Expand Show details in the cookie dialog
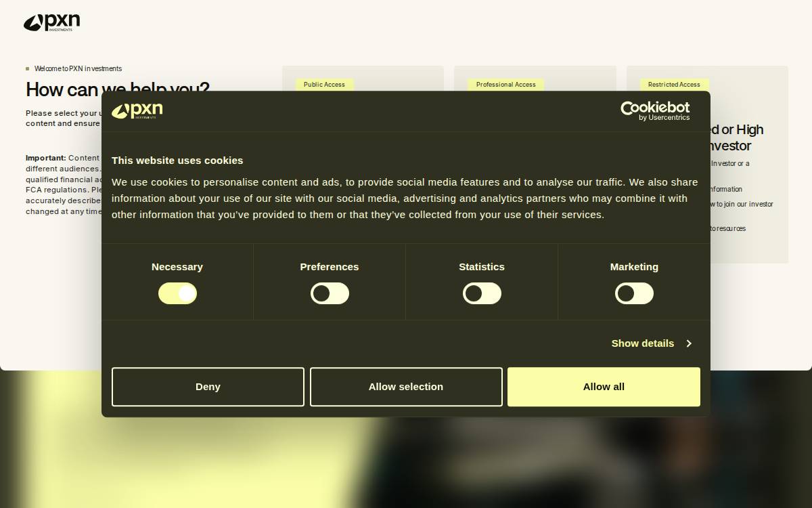 [x=651, y=343]
